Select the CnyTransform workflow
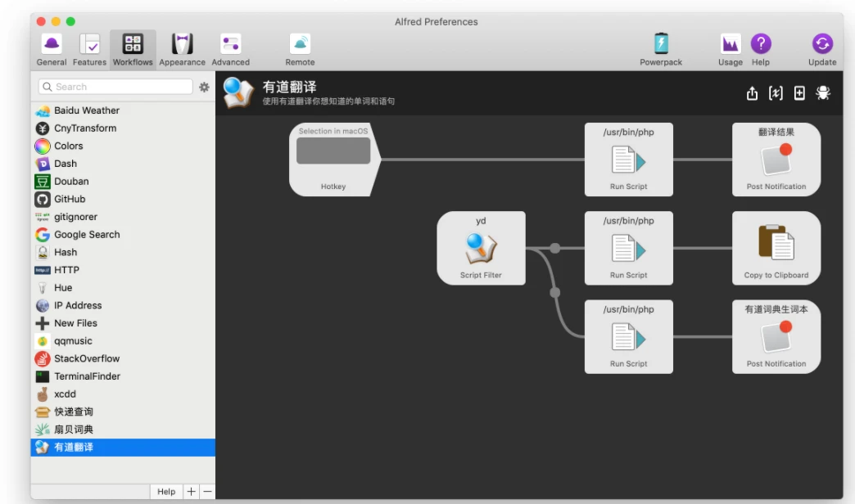 pos(123,128)
